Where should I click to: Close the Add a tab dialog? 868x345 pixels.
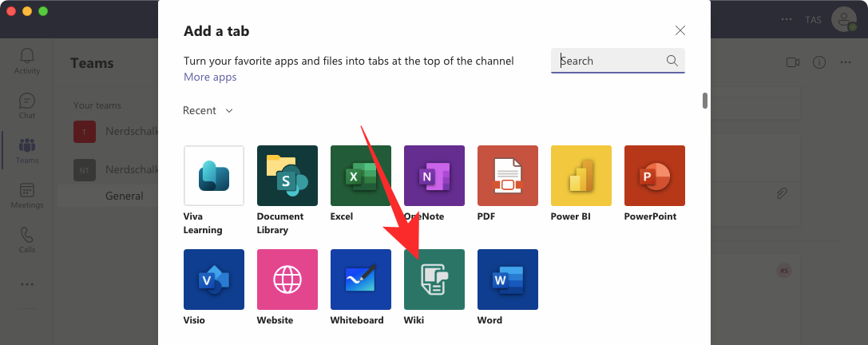680,31
